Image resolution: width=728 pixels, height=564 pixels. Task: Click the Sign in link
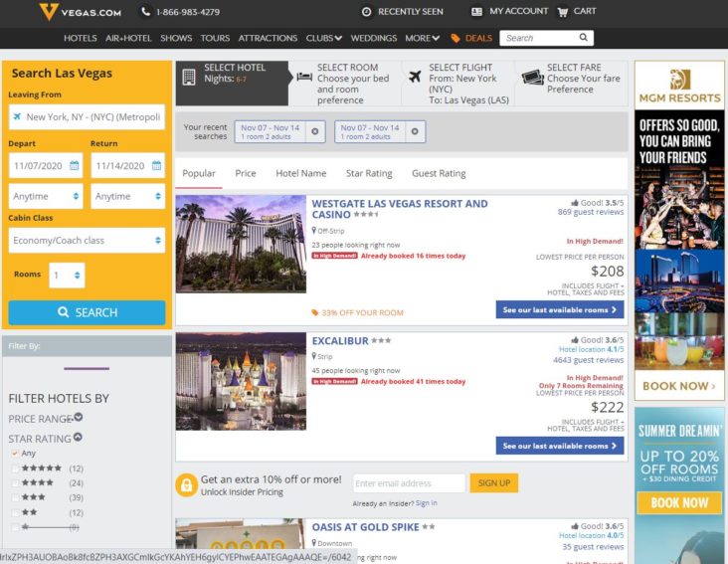427,503
